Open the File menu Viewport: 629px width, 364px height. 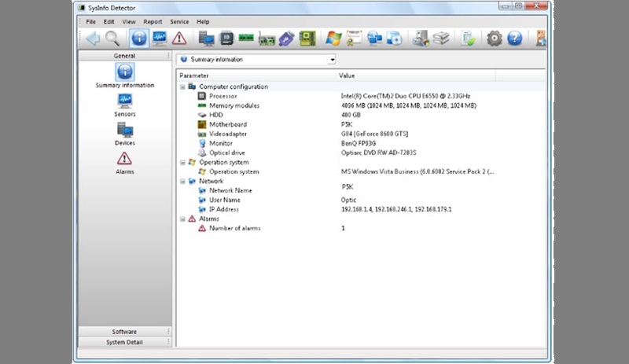(90, 22)
